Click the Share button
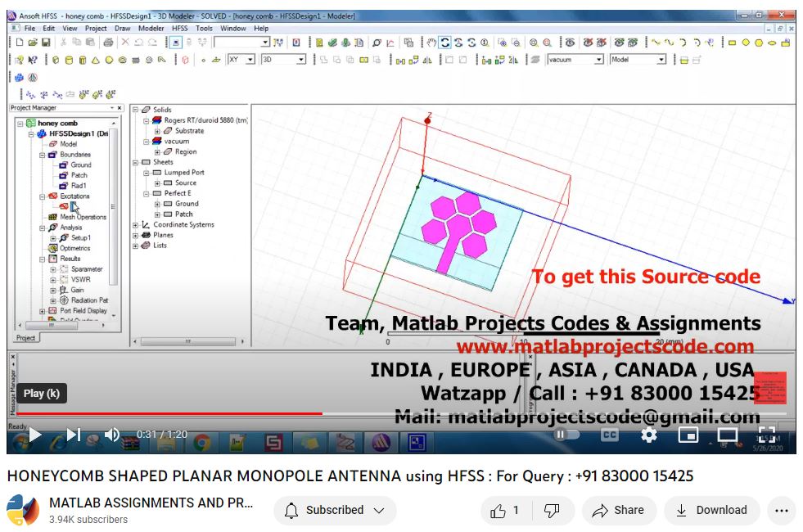Screen dimensions: 803x532 [619, 510]
